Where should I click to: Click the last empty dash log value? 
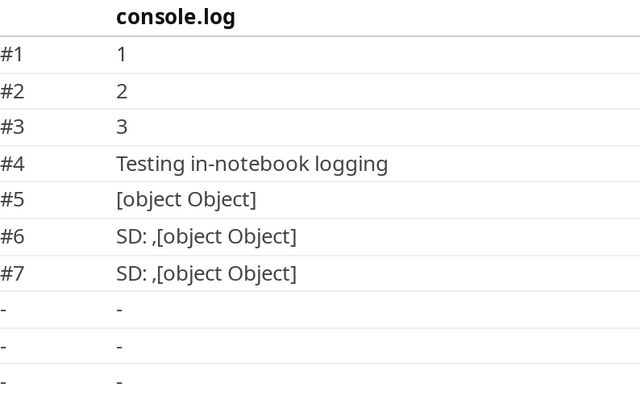click(119, 382)
